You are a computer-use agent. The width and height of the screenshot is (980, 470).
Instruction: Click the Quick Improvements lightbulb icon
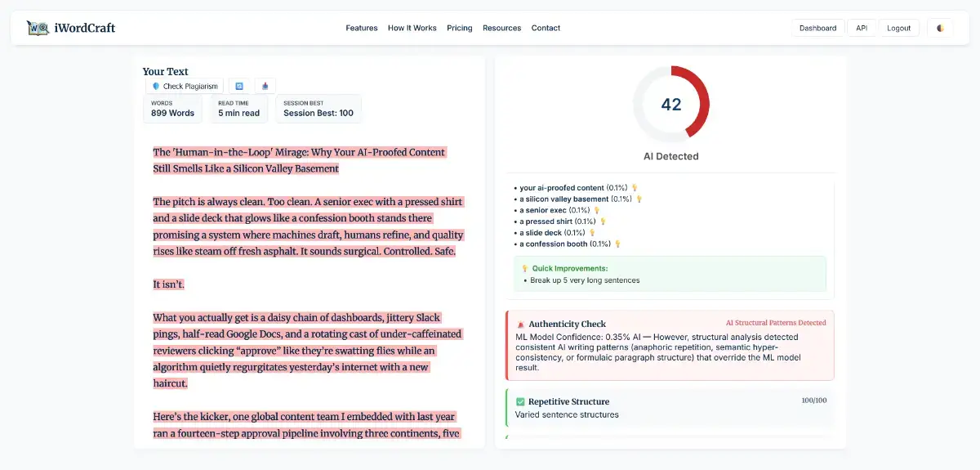click(525, 268)
